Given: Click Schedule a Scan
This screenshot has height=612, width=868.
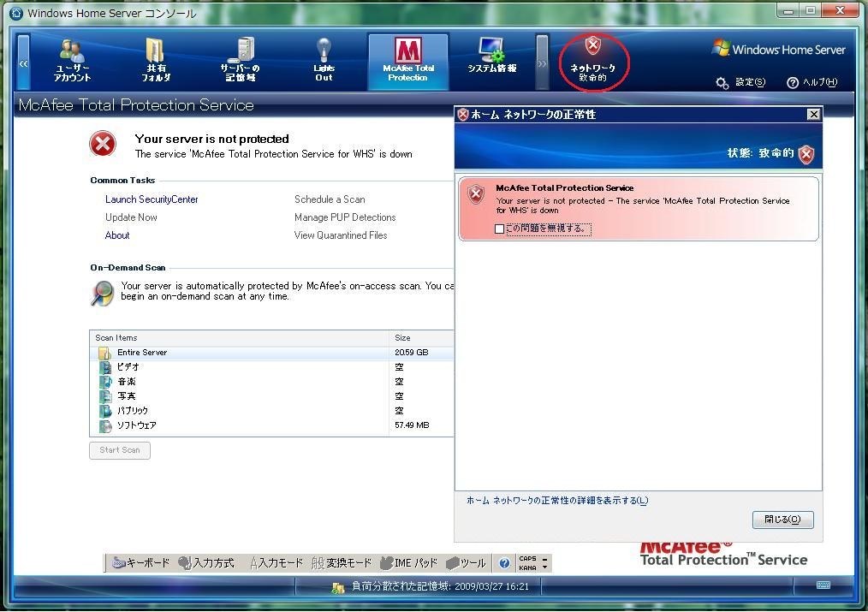Looking at the screenshot, I should 330,199.
